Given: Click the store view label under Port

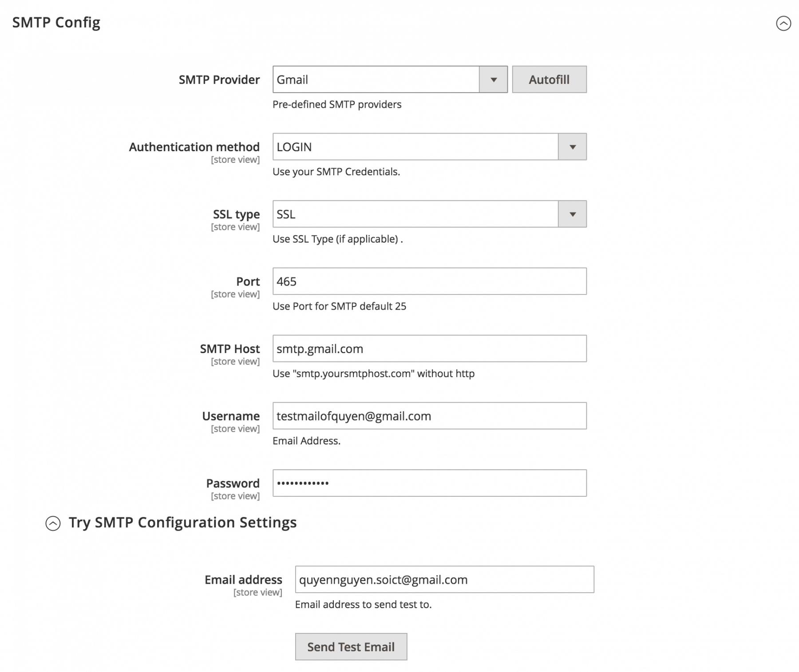Looking at the screenshot, I should [235, 294].
